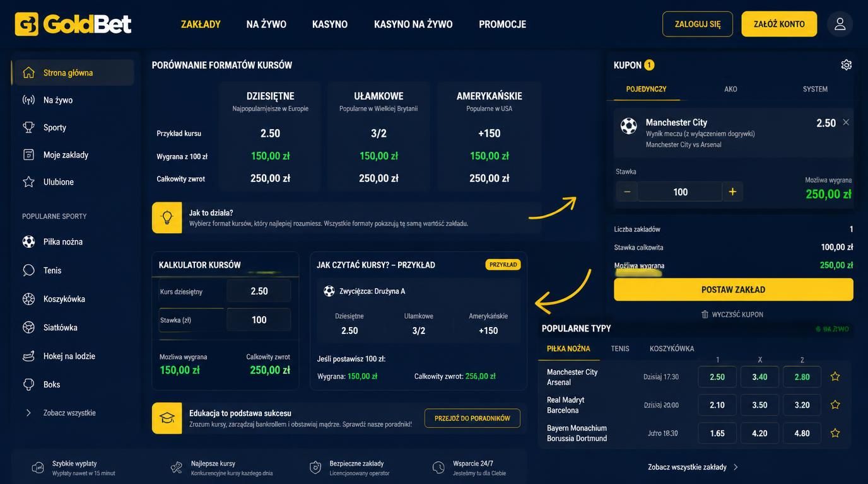Click the coupon stake input field
Screen dimensions: 868x484
(680, 192)
